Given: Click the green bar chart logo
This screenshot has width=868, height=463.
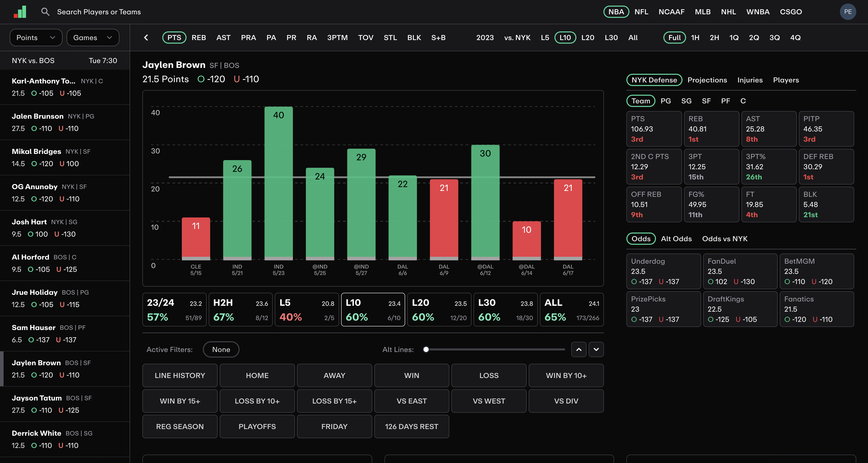Looking at the screenshot, I should (20, 12).
